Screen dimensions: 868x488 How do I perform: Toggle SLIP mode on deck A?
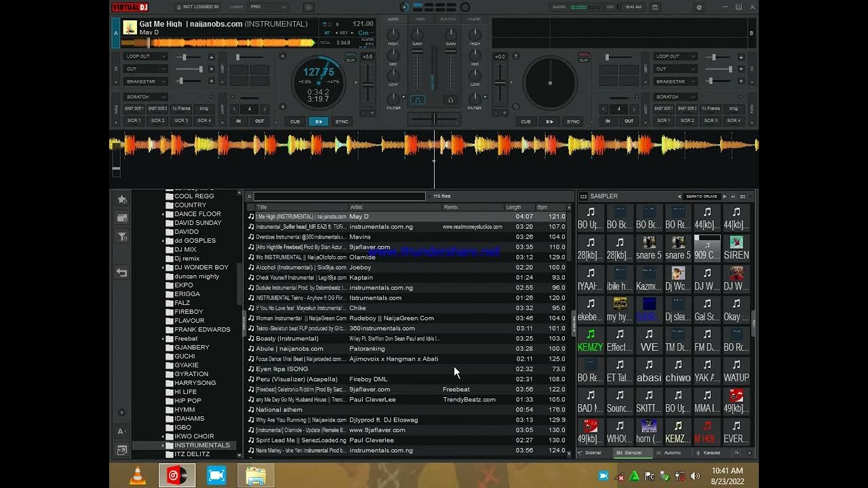tap(351, 60)
